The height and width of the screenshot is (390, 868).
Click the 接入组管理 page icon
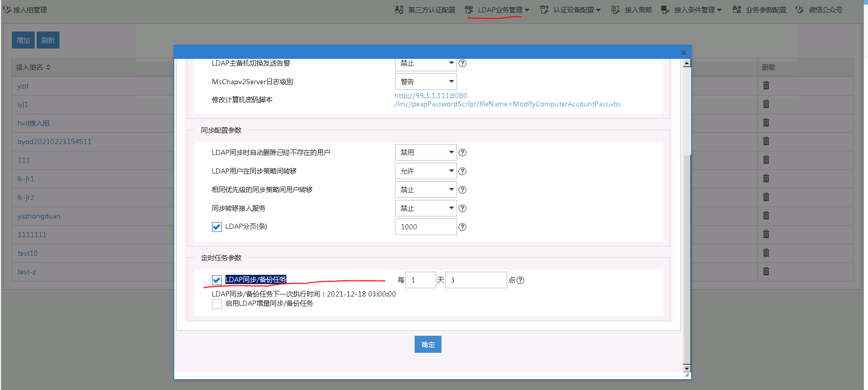tap(7, 10)
